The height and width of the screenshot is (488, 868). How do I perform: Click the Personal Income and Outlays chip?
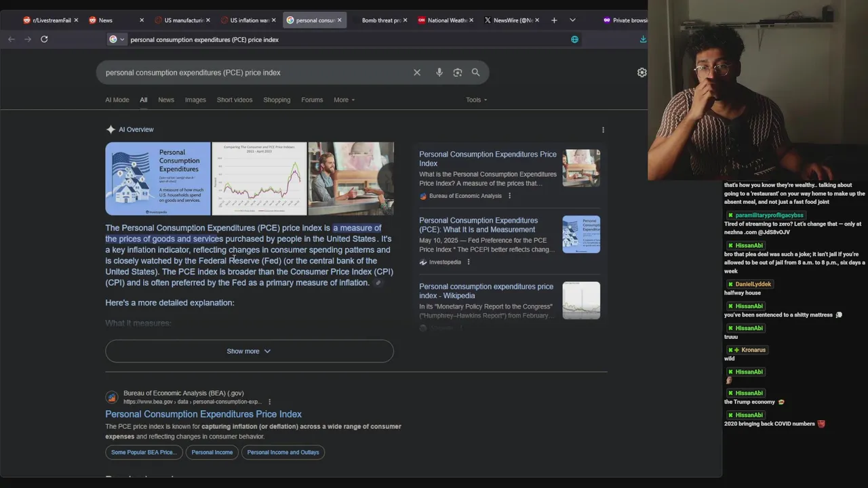[x=283, y=452]
